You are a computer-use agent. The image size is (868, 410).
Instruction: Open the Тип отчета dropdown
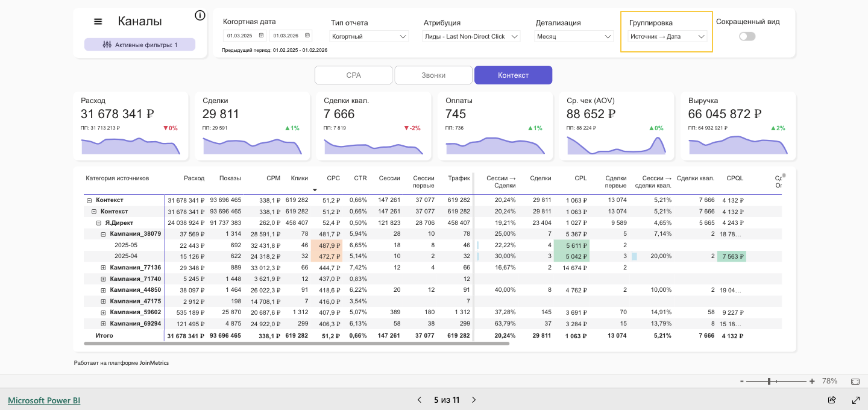pyautogui.click(x=370, y=36)
